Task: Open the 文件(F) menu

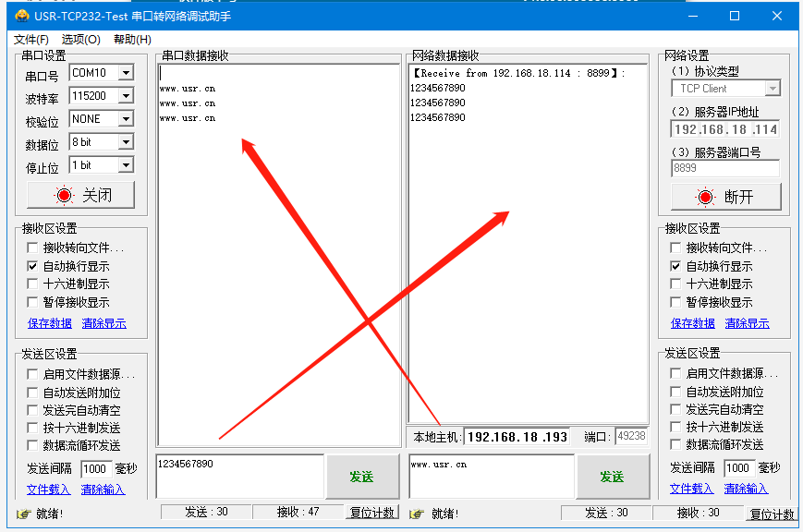Action: pyautogui.click(x=31, y=39)
